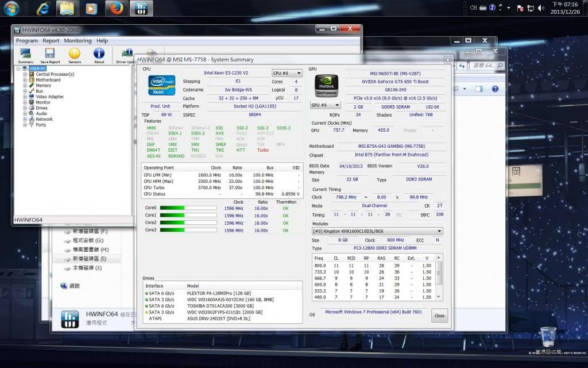588x368 pixels.
Task: Collapse the USER-PC root tree node
Action: pos(18,69)
